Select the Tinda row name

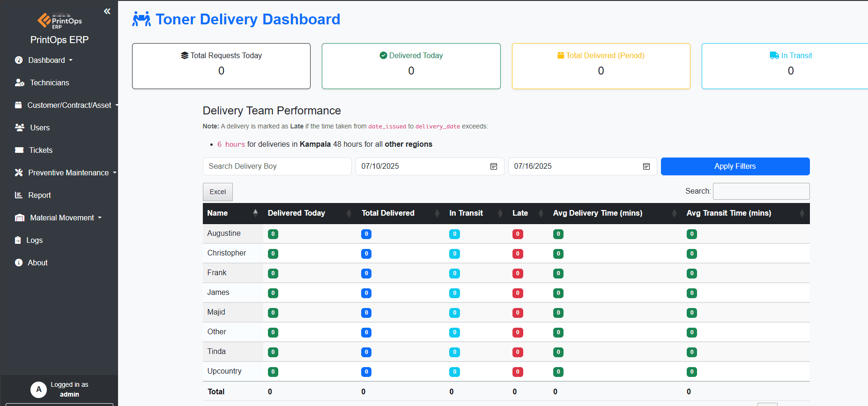pyautogui.click(x=216, y=352)
